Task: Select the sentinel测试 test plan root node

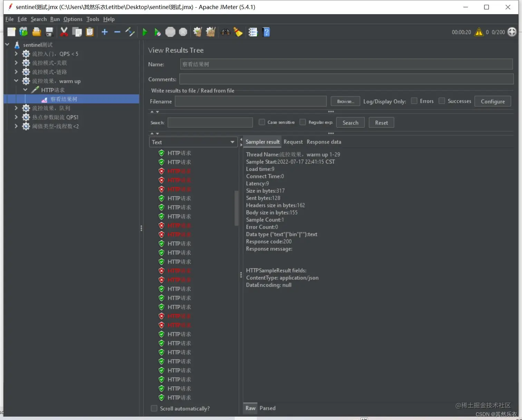Action: [38, 45]
